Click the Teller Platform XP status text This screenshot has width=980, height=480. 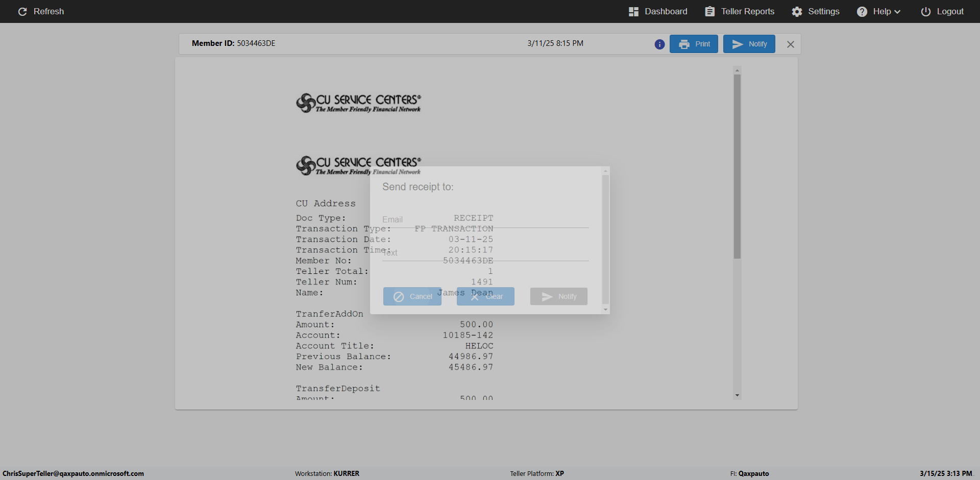point(537,473)
